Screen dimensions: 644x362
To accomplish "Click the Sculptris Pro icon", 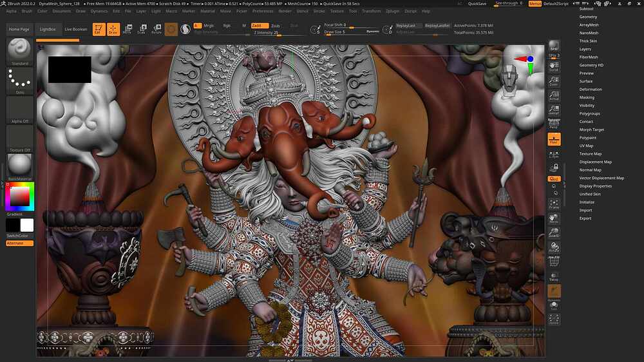I will [x=185, y=29].
